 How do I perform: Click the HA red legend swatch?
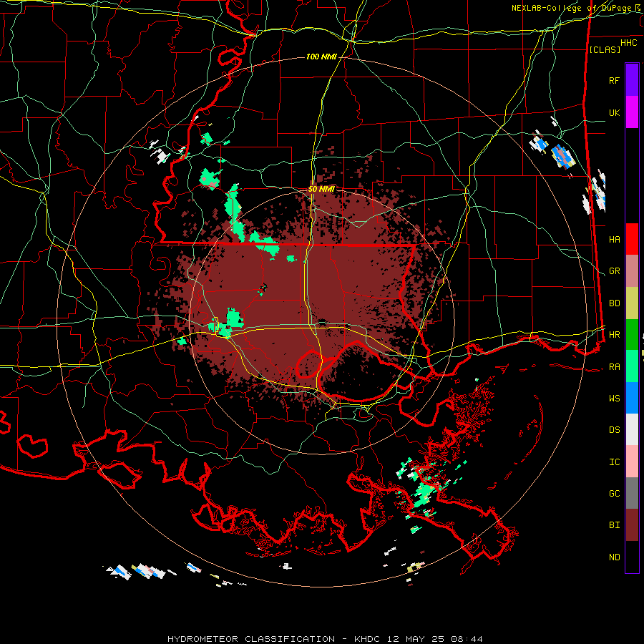[632, 239]
